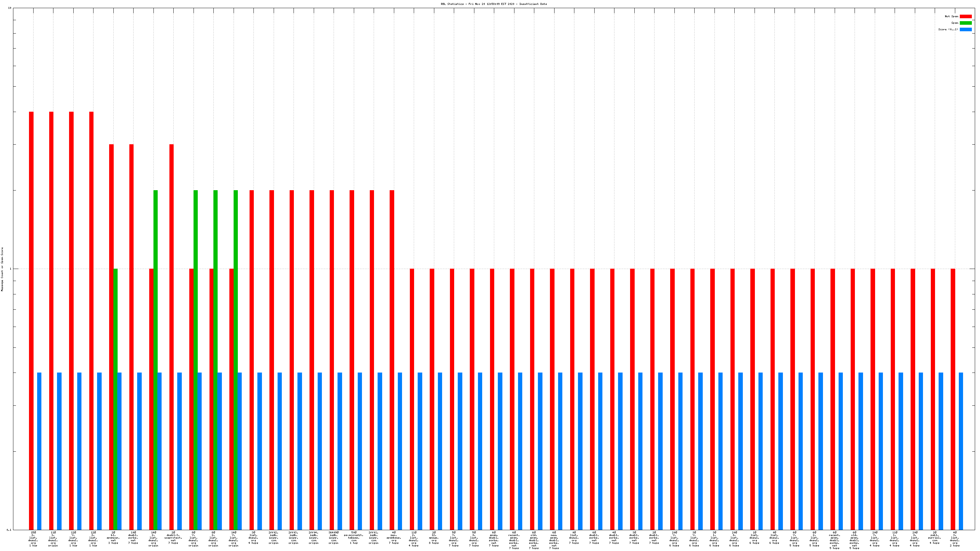Click the Y-axis tick label 10 at top
980x551 pixels.
(x=9, y=8)
